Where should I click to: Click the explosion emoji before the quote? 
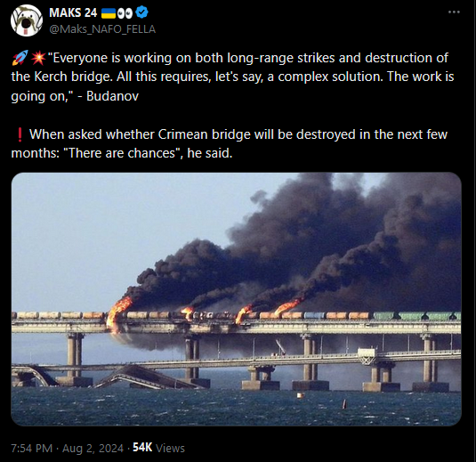pyautogui.click(x=38, y=58)
